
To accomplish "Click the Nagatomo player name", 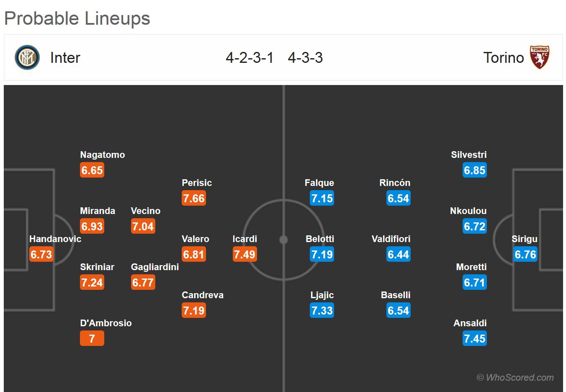I will pyautogui.click(x=103, y=155).
